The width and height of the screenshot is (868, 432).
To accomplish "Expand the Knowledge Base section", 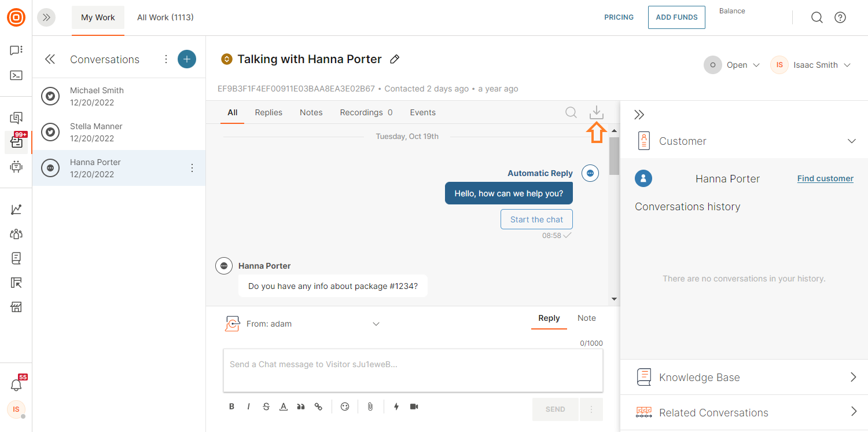I will [744, 378].
